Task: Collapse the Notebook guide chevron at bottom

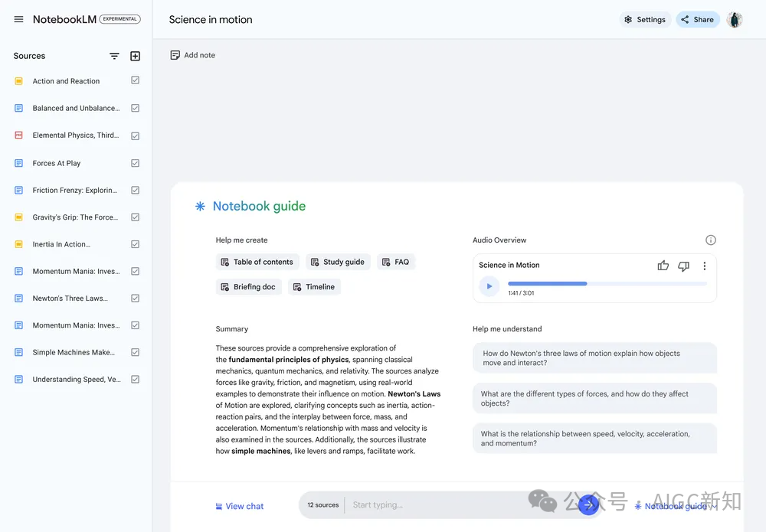Action: pos(714,506)
